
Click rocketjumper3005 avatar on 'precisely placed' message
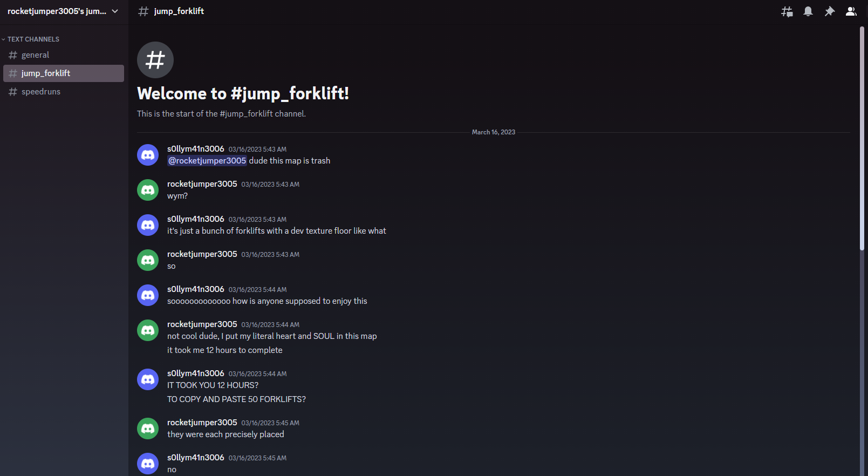pos(148,429)
